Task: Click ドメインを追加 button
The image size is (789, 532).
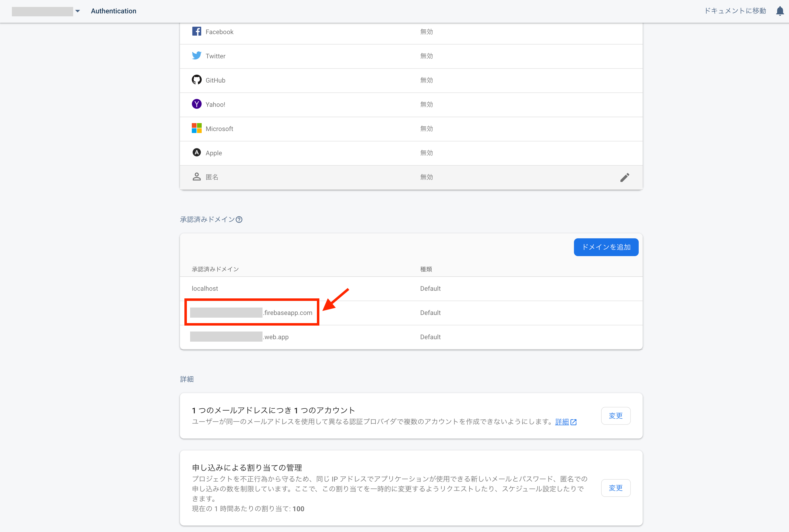Action: 606,247
